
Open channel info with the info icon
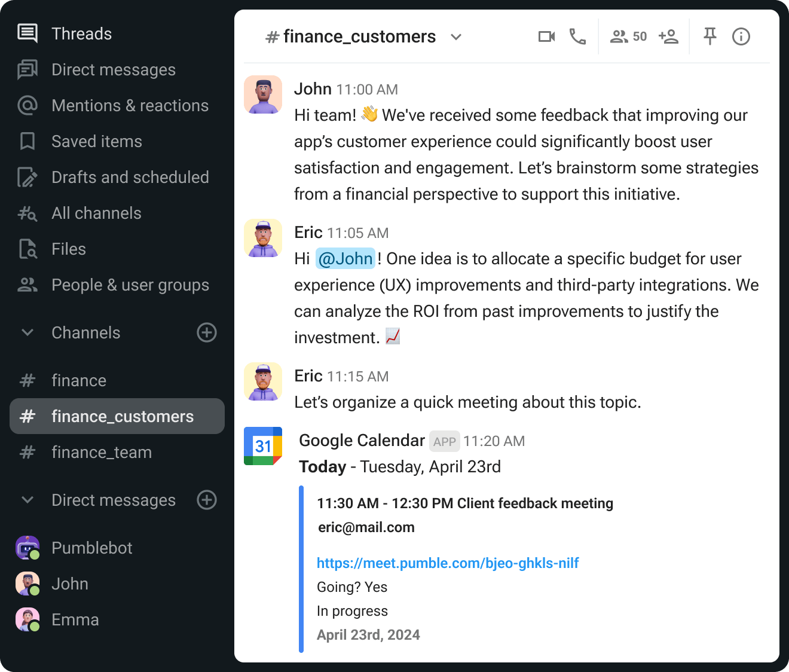click(741, 36)
